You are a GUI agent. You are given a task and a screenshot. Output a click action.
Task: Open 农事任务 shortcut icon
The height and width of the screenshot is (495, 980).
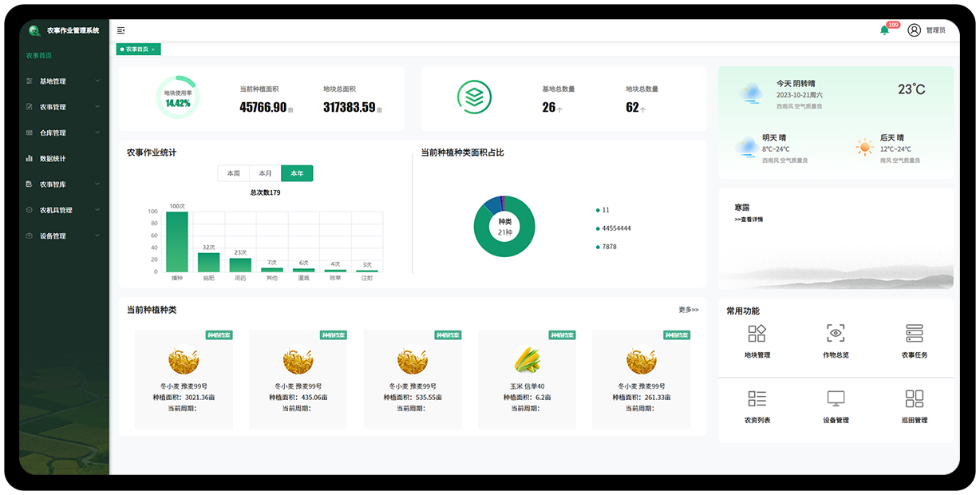pyautogui.click(x=915, y=334)
